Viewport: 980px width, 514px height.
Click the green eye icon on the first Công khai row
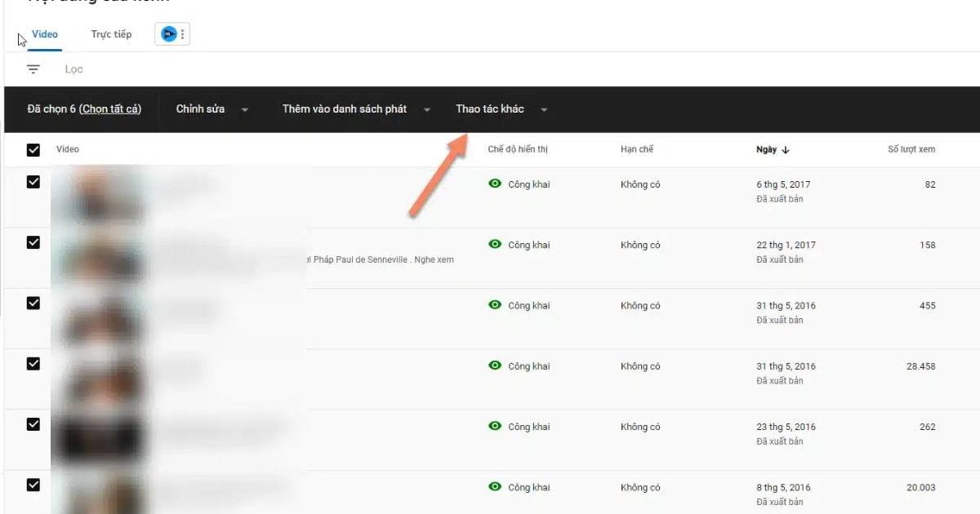pos(495,184)
